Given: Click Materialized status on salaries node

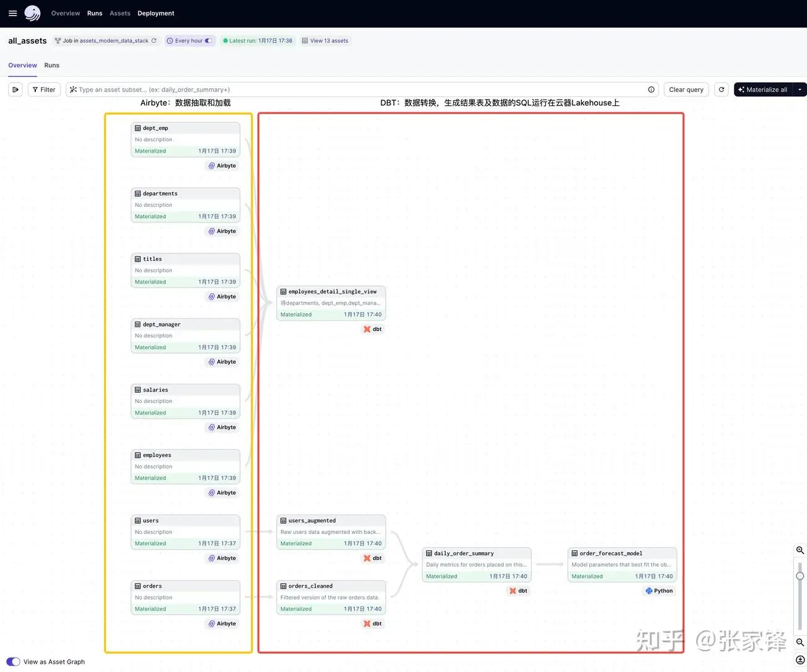Looking at the screenshot, I should coord(151,413).
